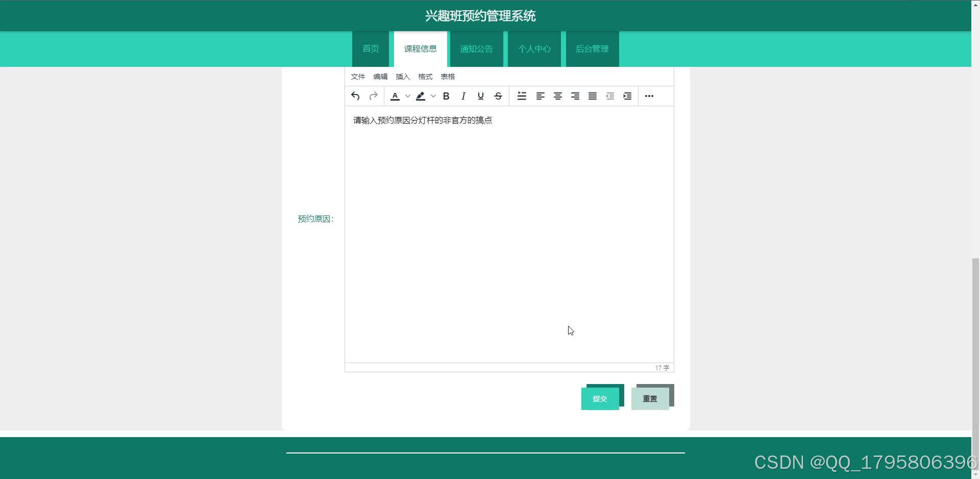Toggle strikethrough formatting

498,96
